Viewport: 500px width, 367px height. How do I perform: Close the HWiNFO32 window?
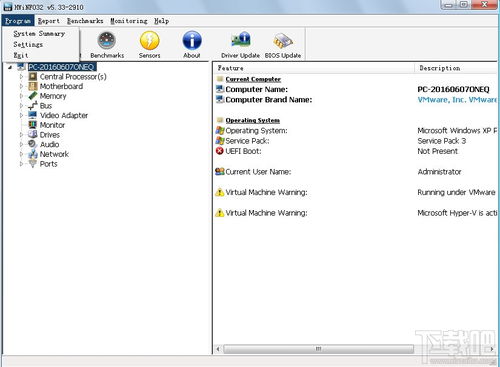[x=484, y=5]
